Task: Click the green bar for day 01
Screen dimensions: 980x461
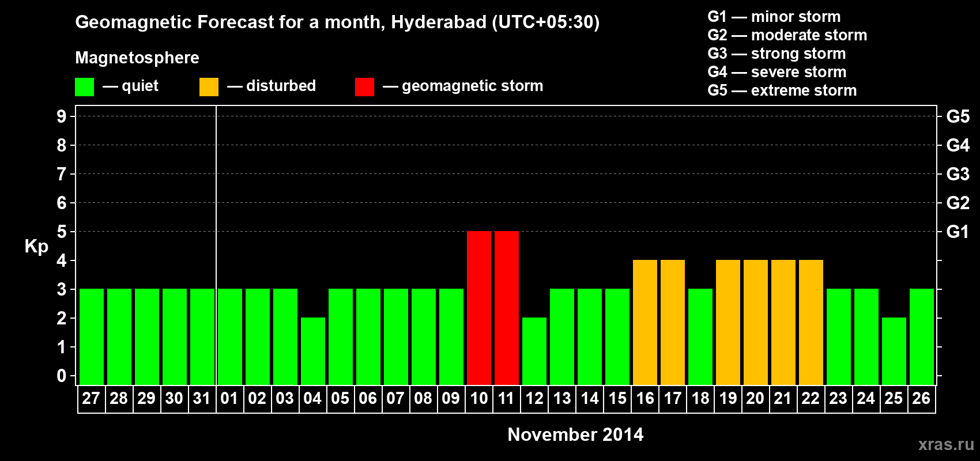Action: click(x=230, y=337)
